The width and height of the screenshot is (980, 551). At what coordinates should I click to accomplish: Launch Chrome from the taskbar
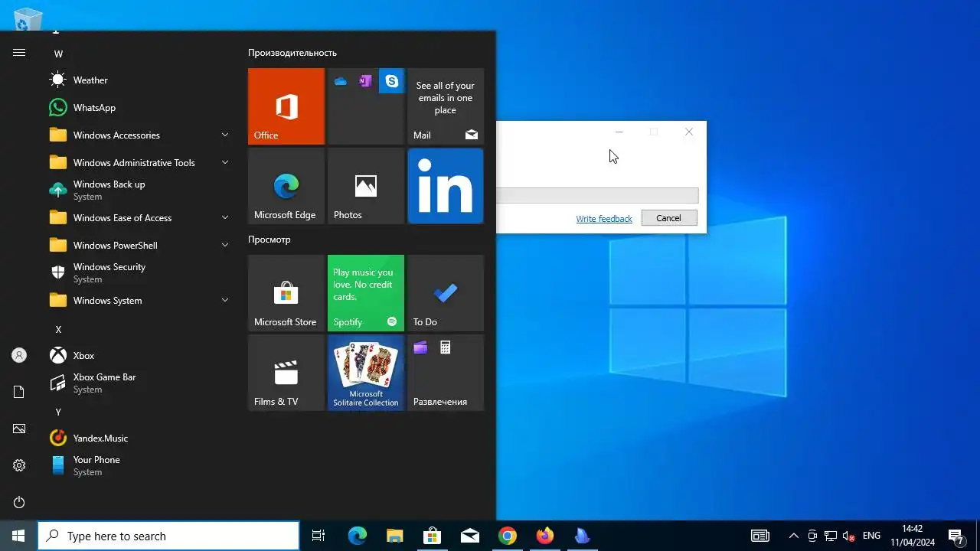click(507, 536)
